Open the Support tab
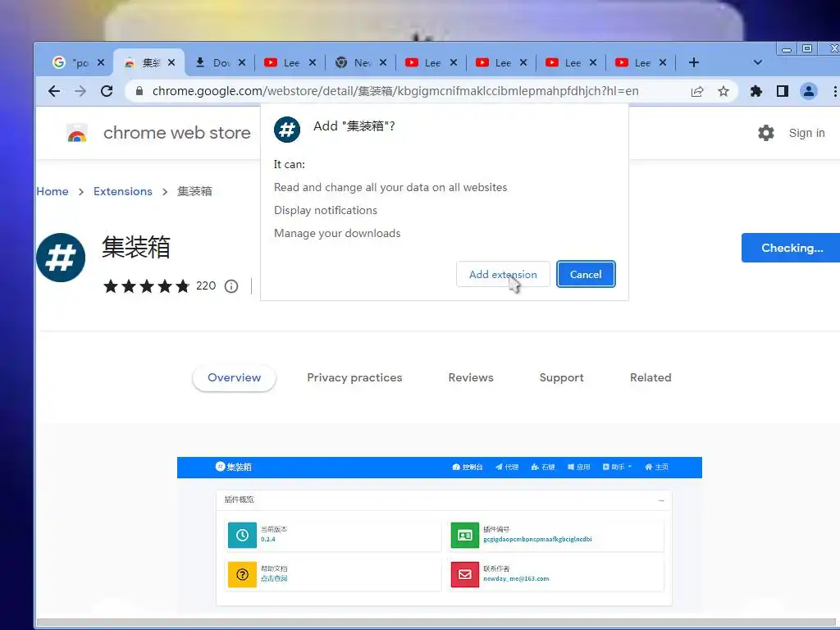Image resolution: width=840 pixels, height=630 pixels. 561,377
